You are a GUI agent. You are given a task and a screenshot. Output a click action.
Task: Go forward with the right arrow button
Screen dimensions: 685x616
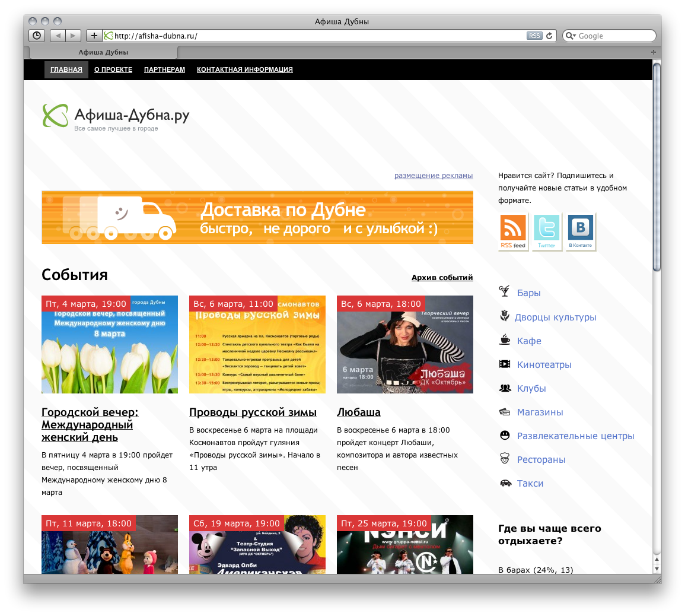coord(74,36)
